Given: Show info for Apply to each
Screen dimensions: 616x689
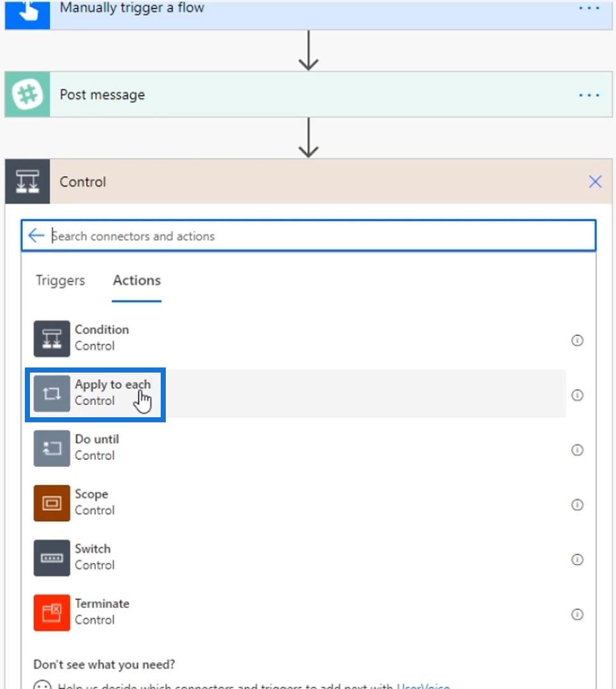Looking at the screenshot, I should coord(577,396).
